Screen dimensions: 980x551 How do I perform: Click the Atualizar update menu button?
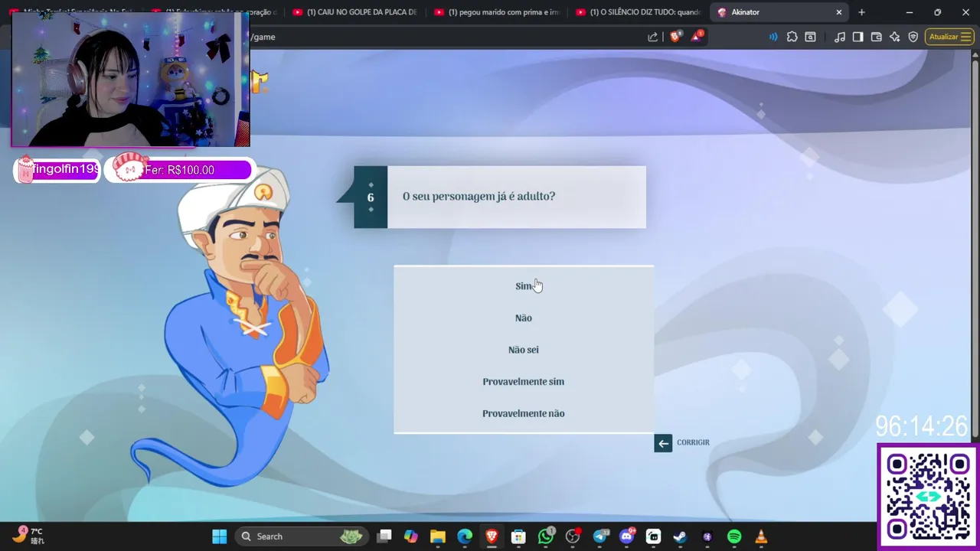[x=949, y=37]
